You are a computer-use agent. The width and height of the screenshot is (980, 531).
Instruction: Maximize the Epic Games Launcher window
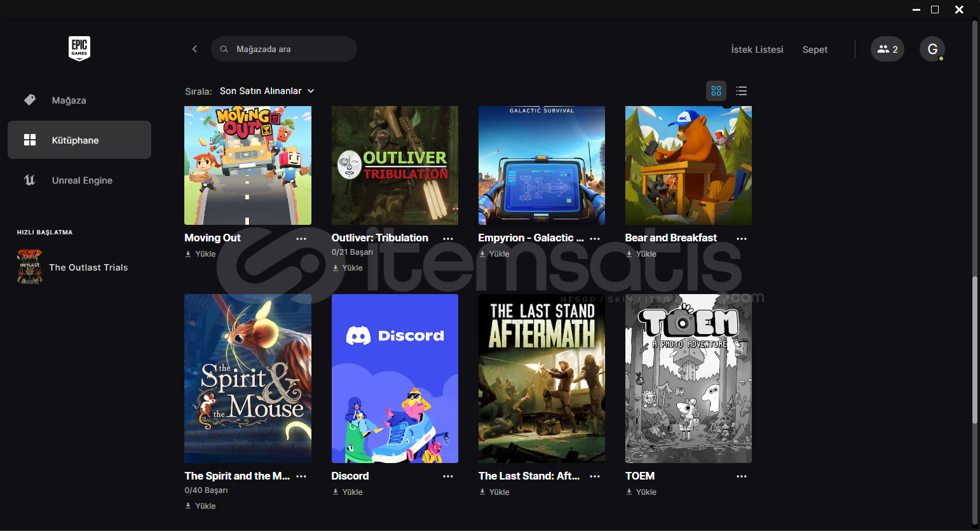click(935, 10)
